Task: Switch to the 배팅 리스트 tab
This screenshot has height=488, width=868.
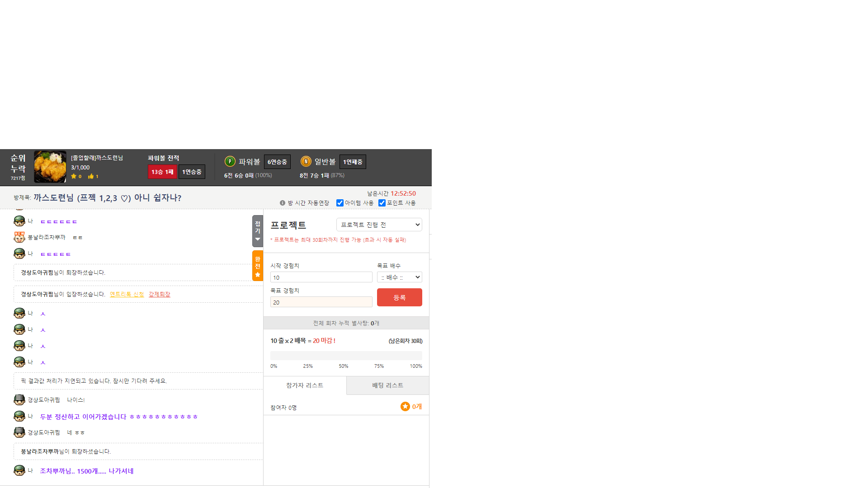Action: pos(387,385)
